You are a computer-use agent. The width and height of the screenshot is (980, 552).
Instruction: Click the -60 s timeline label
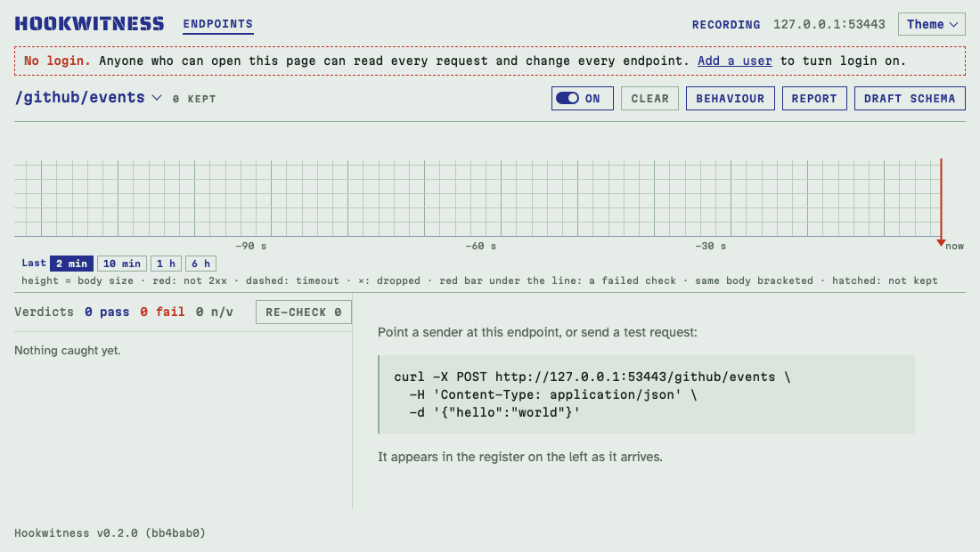[x=480, y=246]
